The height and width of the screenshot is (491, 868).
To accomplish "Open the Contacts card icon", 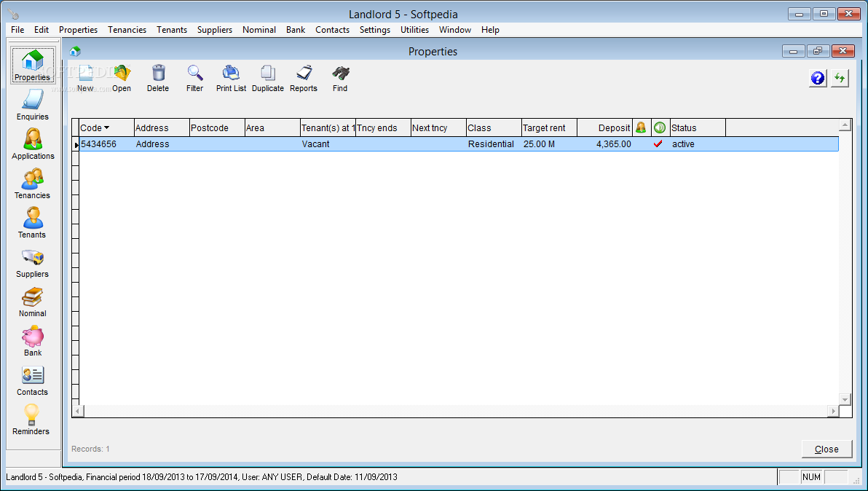I will tap(33, 375).
